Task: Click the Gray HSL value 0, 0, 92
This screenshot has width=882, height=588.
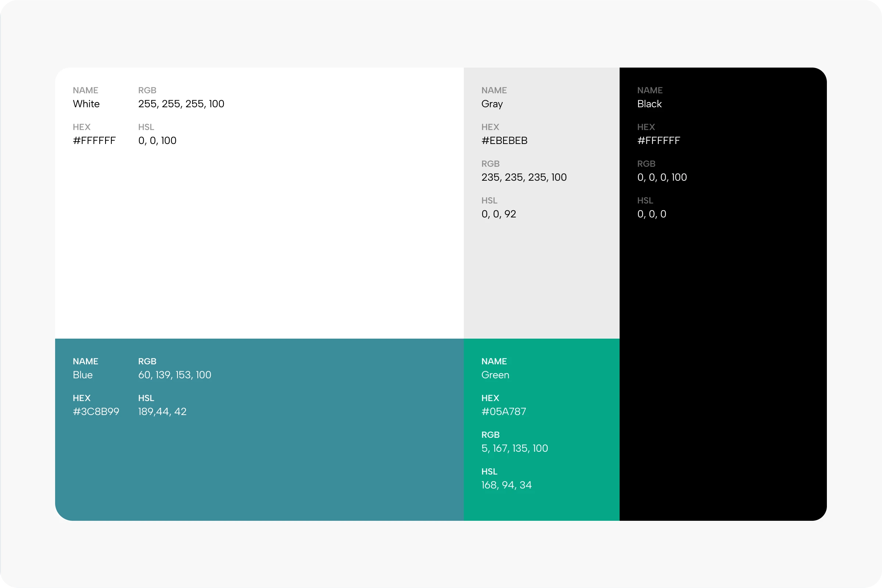Action: [x=499, y=214]
